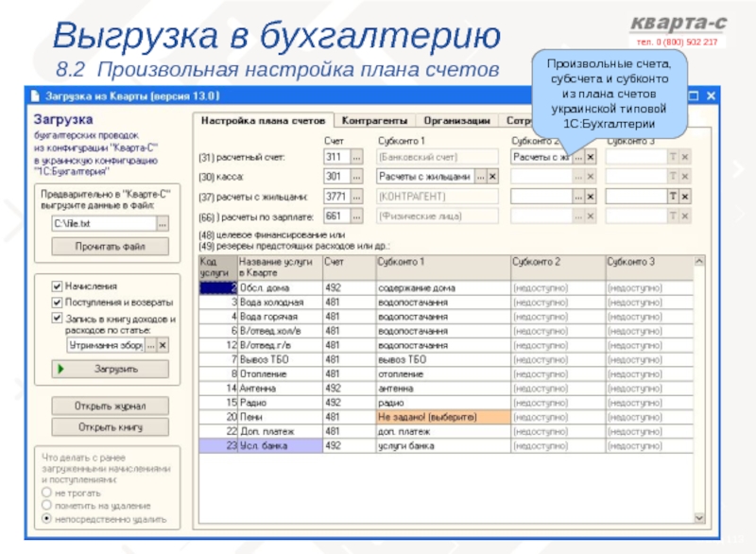The height and width of the screenshot is (554, 756).
Task: Toggle the Поступления и возвраты checkbox
Action: coord(57,303)
